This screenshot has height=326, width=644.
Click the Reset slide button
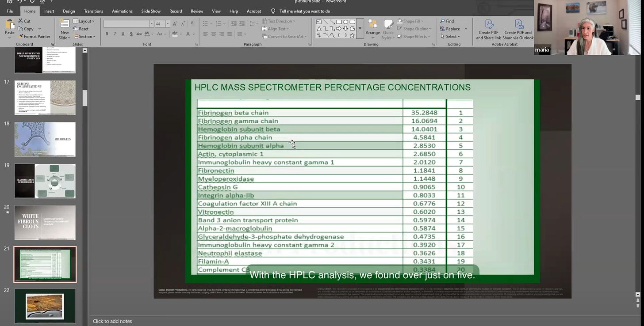[x=81, y=29]
